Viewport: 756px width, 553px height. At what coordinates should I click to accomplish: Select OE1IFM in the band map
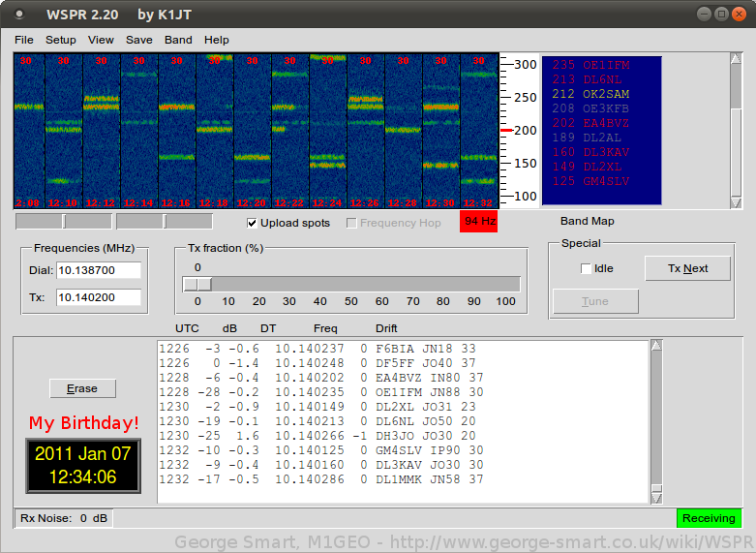591,65
